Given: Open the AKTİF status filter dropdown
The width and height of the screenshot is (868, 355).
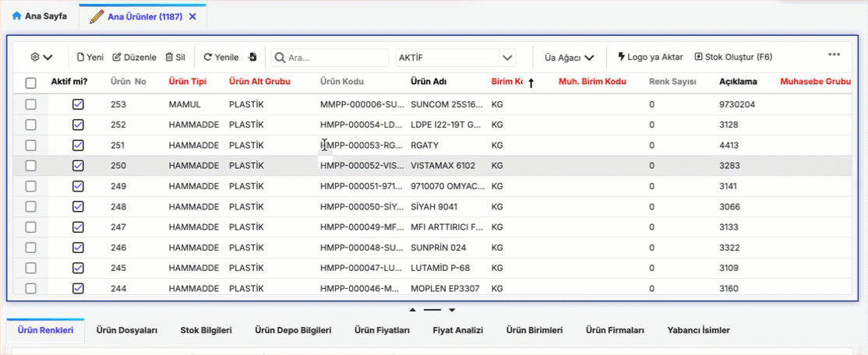Looking at the screenshot, I should (x=507, y=58).
